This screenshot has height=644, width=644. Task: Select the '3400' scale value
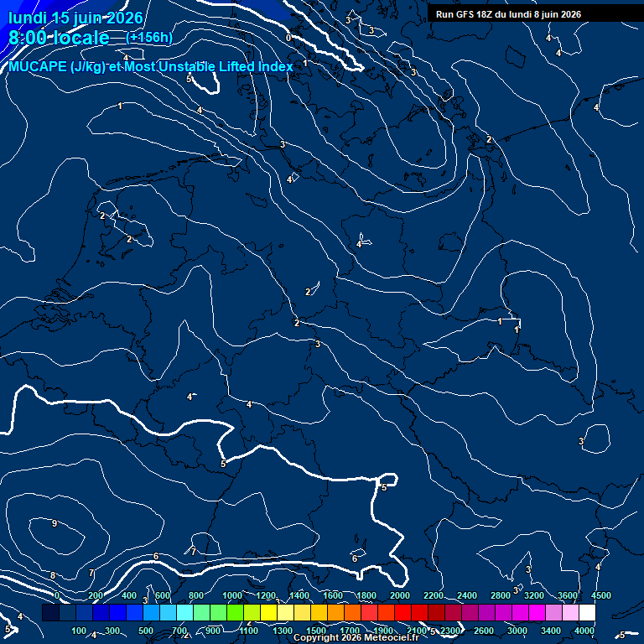tap(550, 631)
